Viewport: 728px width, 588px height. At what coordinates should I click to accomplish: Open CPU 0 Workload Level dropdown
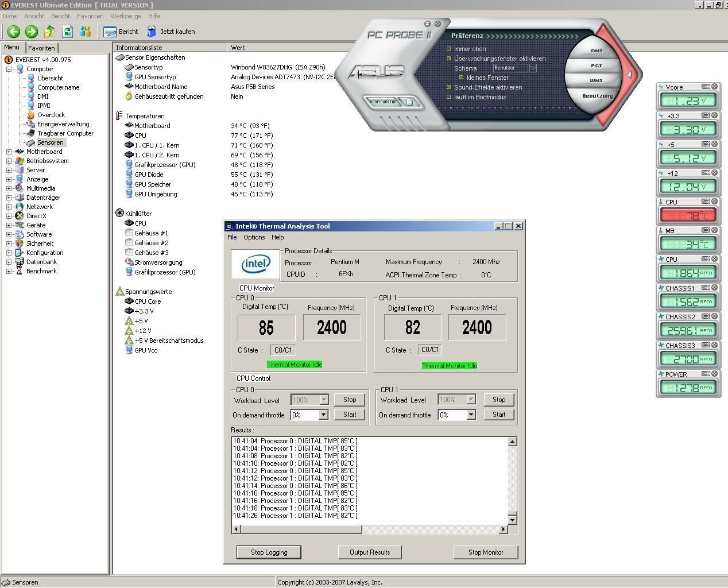click(x=324, y=400)
